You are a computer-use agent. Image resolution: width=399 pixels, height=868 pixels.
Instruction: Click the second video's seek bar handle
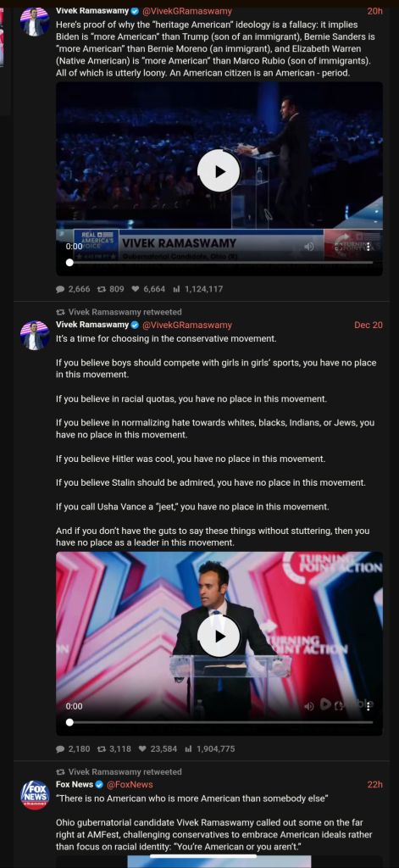click(x=69, y=722)
